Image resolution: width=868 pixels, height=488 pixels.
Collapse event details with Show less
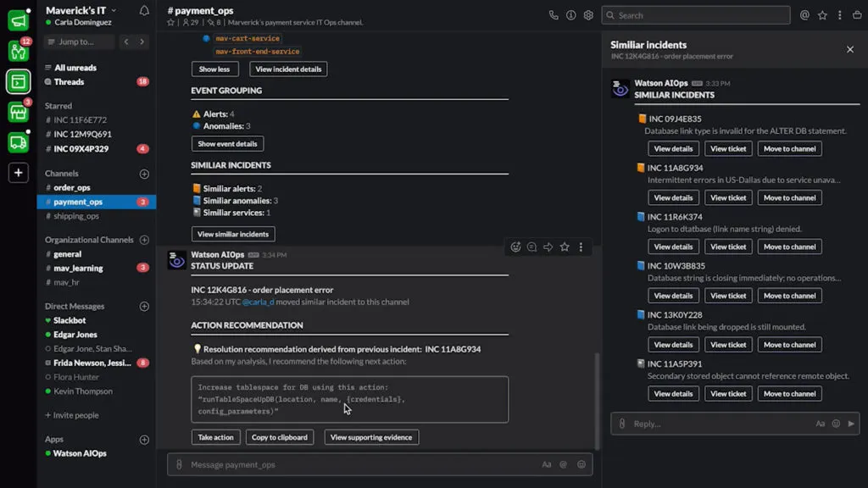[214, 69]
